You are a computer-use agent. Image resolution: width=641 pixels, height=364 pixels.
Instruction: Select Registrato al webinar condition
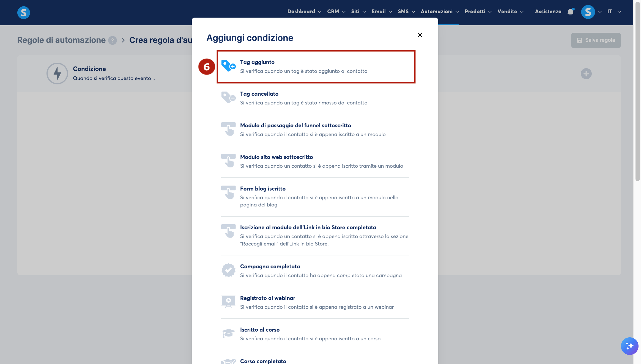(315, 302)
